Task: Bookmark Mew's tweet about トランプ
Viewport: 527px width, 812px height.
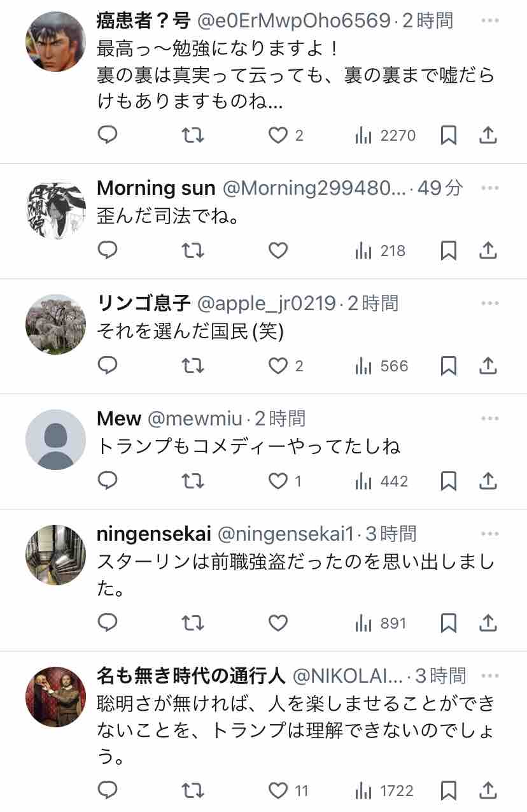Action: coord(449,481)
